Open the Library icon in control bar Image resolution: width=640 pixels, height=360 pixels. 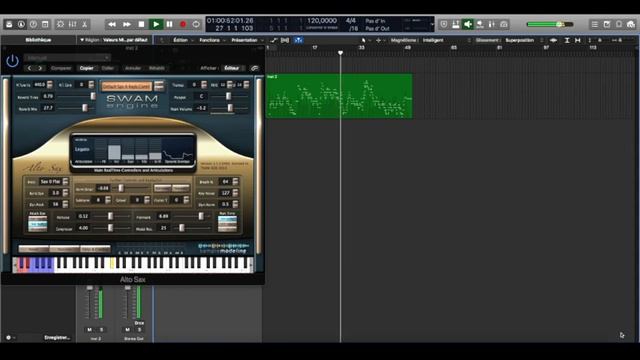tap(9, 24)
